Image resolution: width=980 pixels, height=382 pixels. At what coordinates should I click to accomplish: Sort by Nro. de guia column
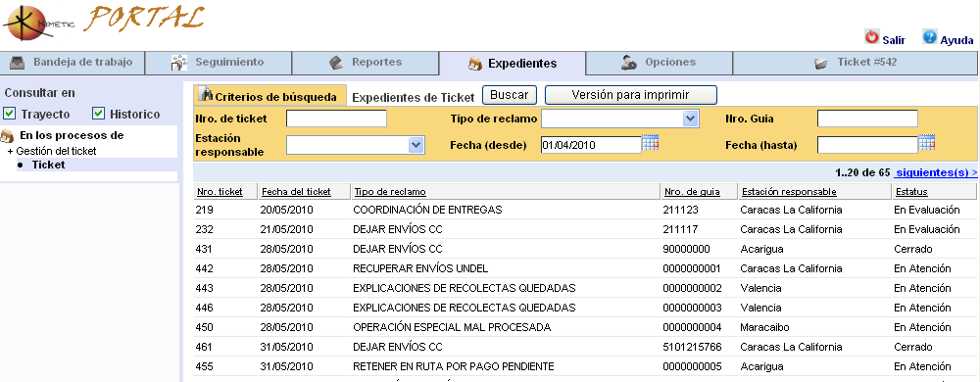[x=693, y=192]
